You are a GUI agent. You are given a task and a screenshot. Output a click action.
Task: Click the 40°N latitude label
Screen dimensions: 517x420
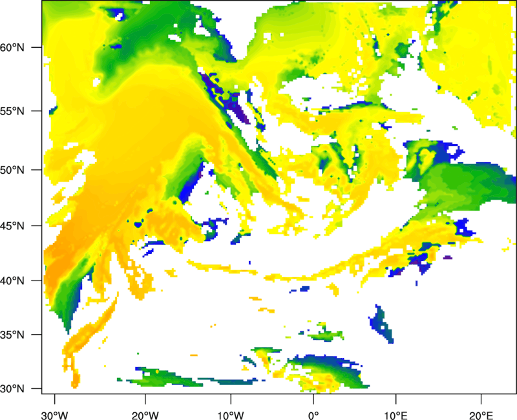(12, 281)
